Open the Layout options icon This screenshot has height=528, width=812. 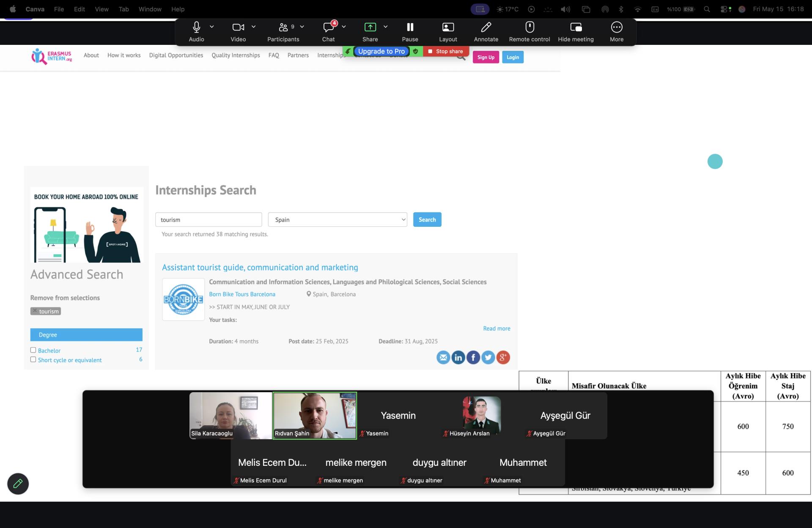pyautogui.click(x=448, y=27)
